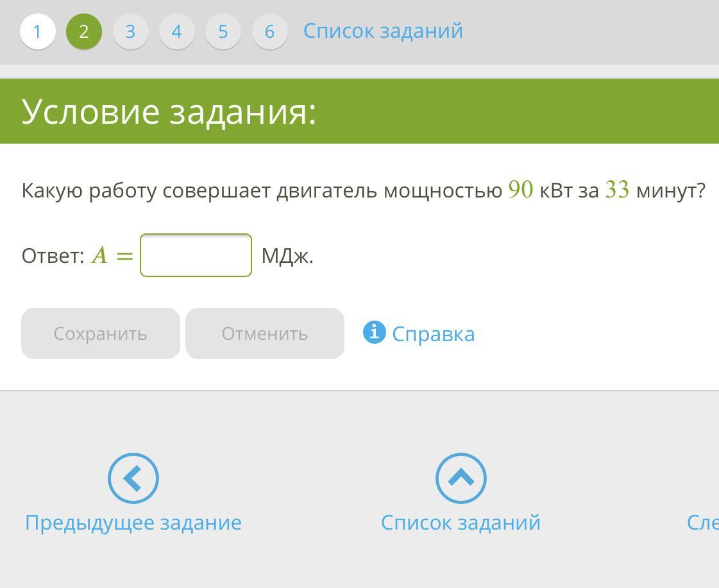Open task number 4
The height and width of the screenshot is (588, 719).
(176, 31)
